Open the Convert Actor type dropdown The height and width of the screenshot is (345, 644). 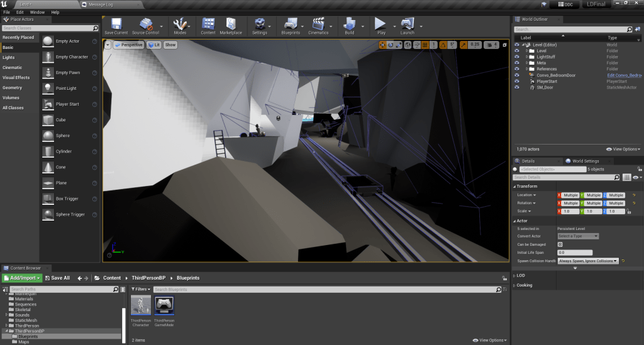coord(578,236)
